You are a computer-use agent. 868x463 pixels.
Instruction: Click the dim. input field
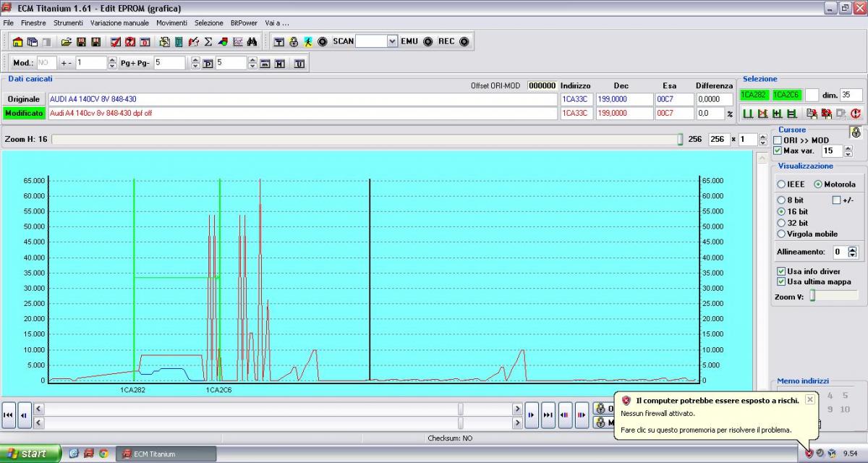pos(851,95)
